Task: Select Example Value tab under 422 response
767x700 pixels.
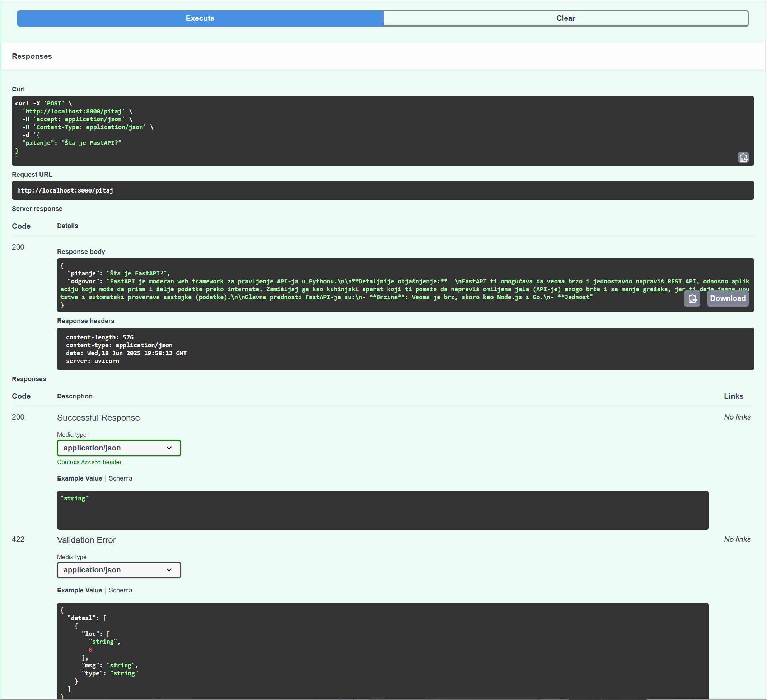Action: [79, 590]
